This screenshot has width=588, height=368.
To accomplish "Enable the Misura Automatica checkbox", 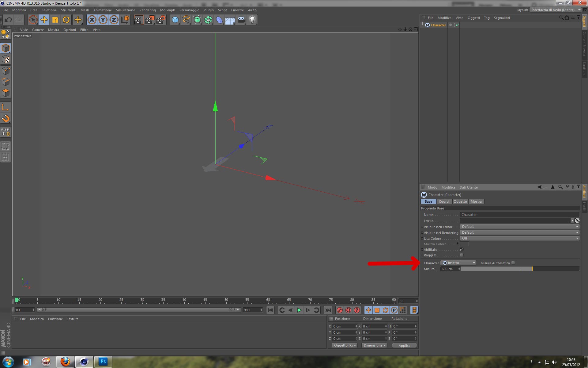I will pos(513,263).
